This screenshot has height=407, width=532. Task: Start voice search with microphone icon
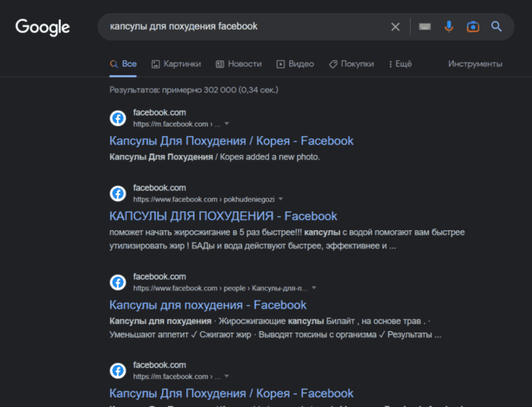[449, 27]
